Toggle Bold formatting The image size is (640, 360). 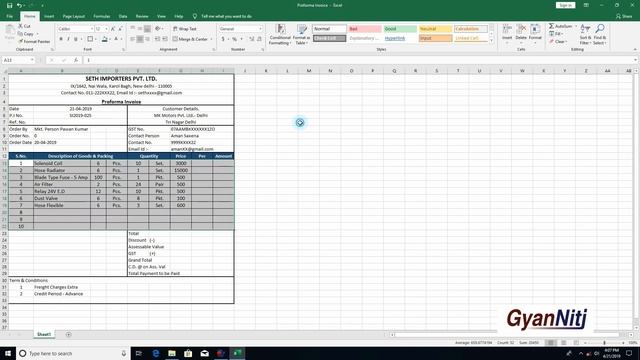click(x=61, y=39)
